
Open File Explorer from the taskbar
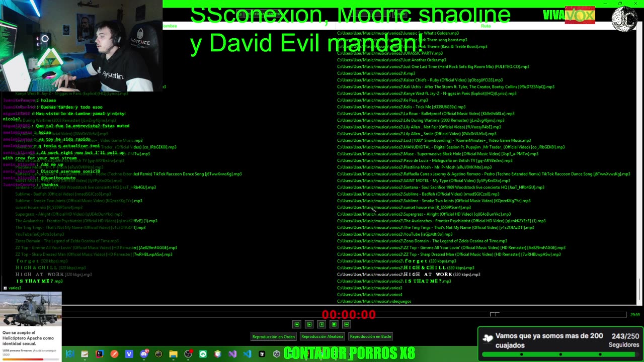pyautogui.click(x=173, y=354)
